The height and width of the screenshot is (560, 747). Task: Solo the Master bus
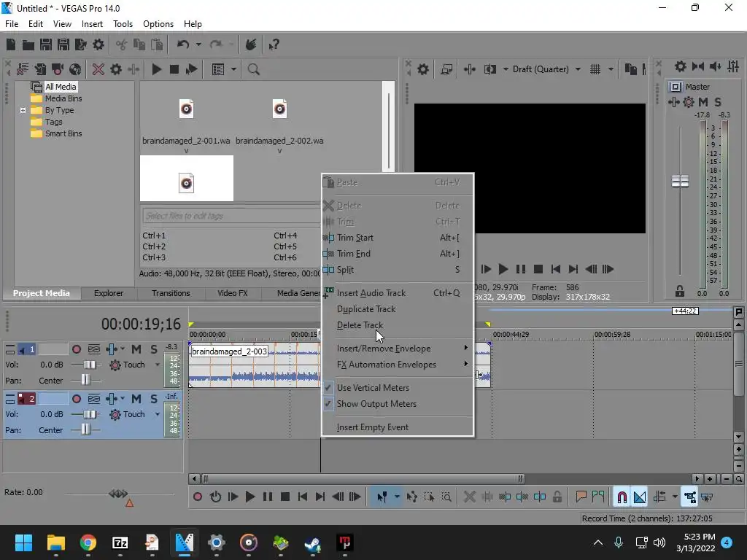point(718,102)
